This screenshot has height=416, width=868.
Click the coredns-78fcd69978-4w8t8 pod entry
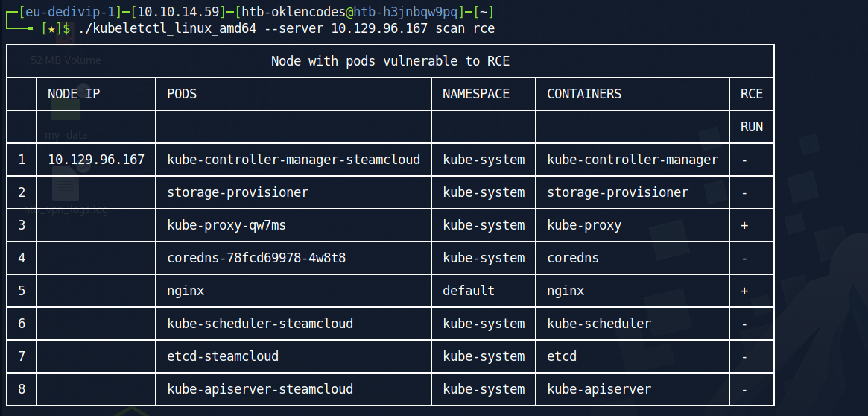pos(256,258)
